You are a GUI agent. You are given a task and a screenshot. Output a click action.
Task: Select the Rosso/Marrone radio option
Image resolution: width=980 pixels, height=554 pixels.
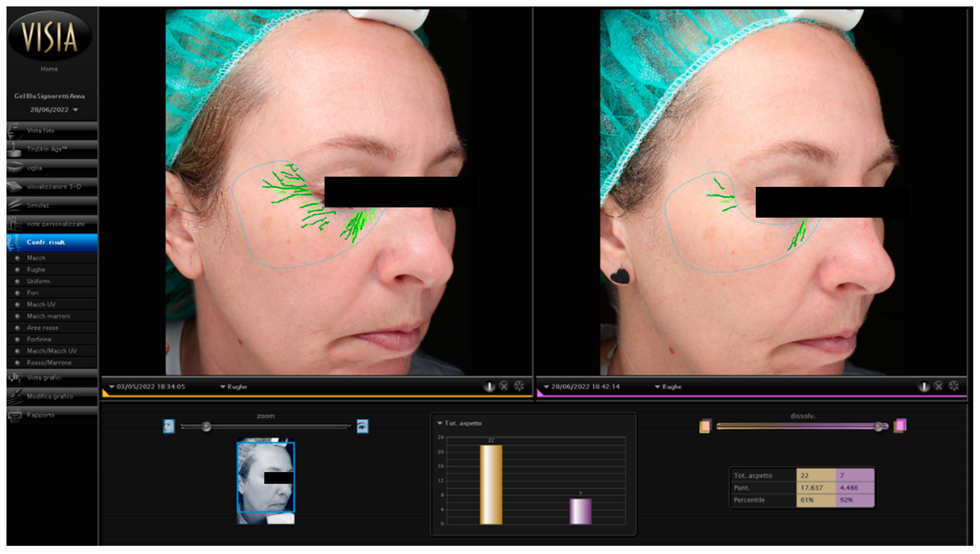17,363
